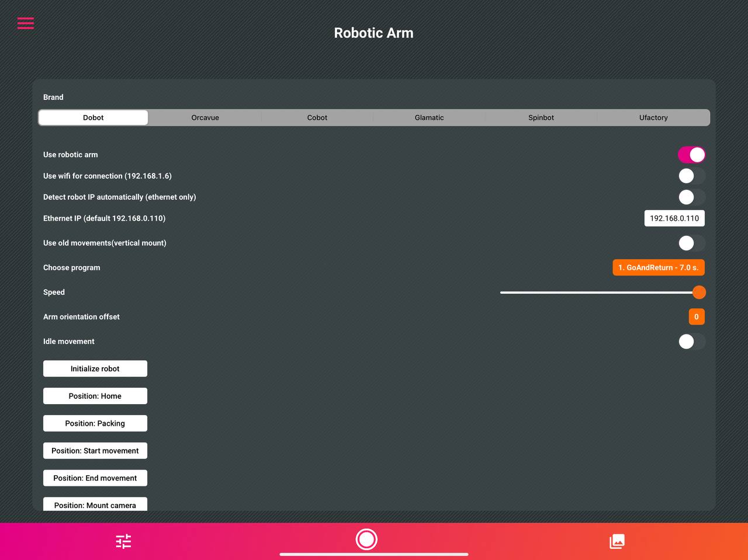Enable 'Use old movements' vertical mount option
The image size is (748, 560).
pyautogui.click(x=692, y=243)
